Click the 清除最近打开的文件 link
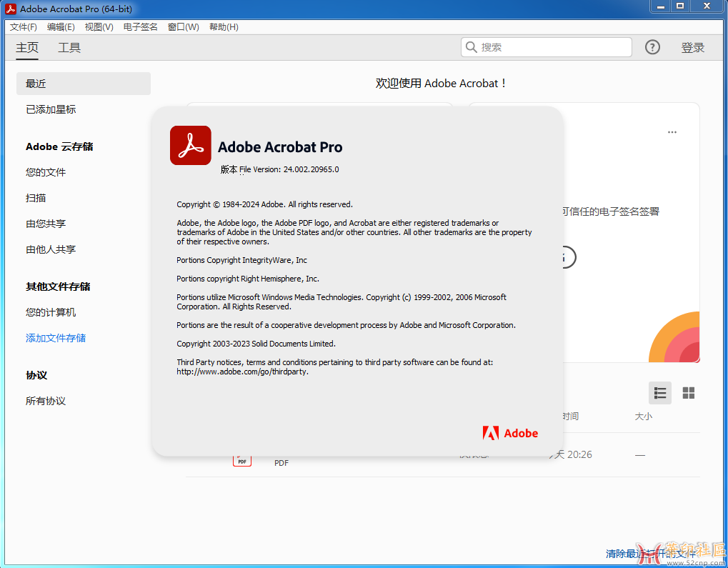 pyautogui.click(x=651, y=554)
